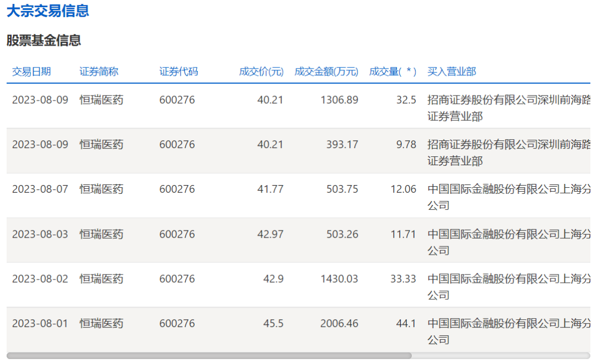The height and width of the screenshot is (364, 597).
Task: Click the 成交金额(万元) column header
Action: (x=326, y=71)
